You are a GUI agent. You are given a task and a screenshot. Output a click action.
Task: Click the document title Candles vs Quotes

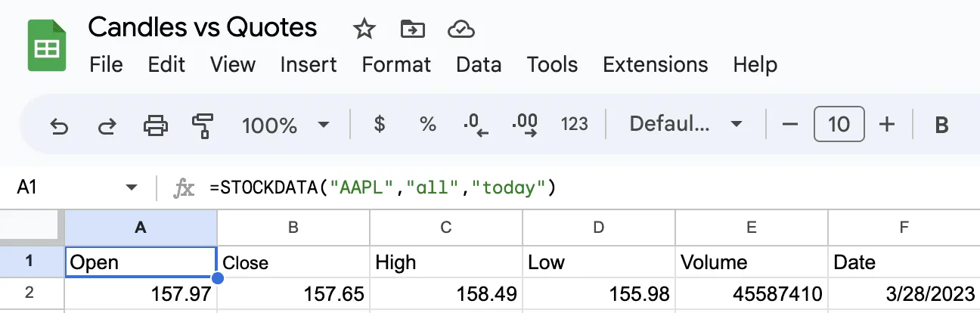(203, 27)
